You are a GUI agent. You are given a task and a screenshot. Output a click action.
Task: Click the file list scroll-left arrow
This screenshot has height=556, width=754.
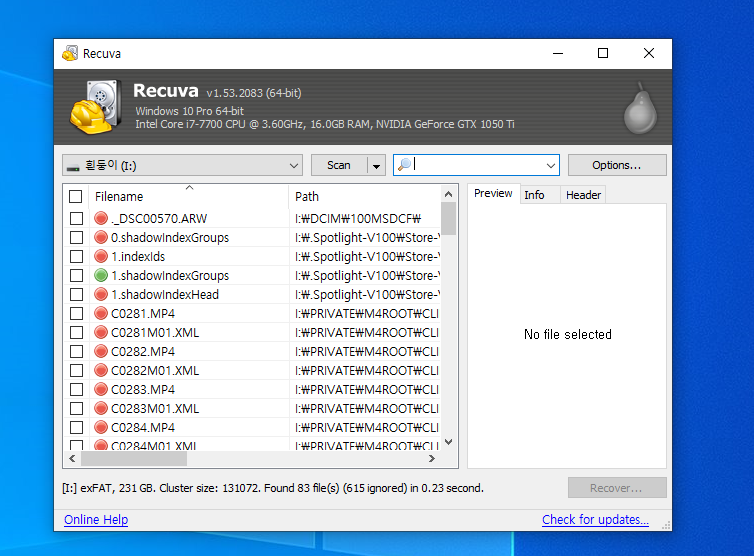pos(72,459)
